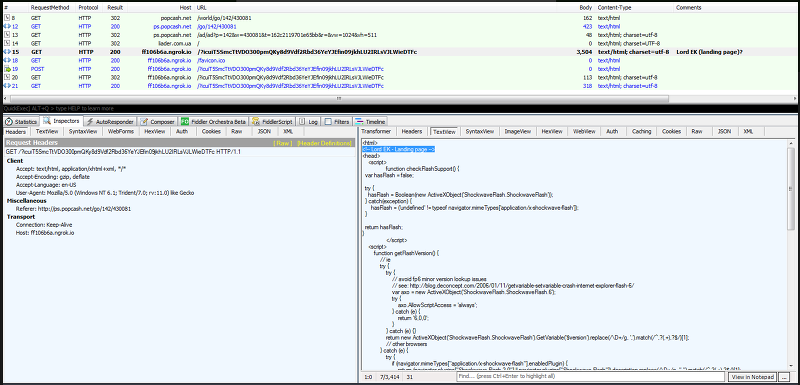
Task: Click the arrows icon of session 21
Action: click(x=7, y=86)
